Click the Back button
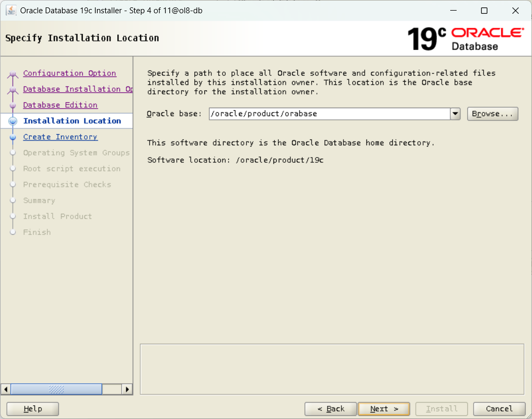Viewport: 532px width, 419px height. tap(330, 409)
